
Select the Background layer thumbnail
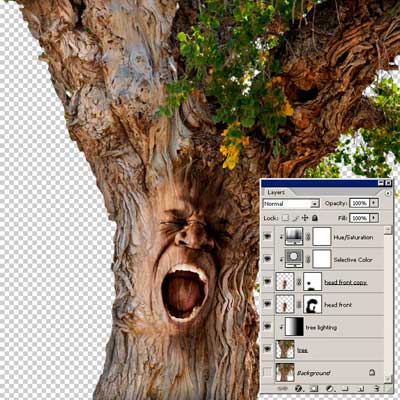coord(285,372)
